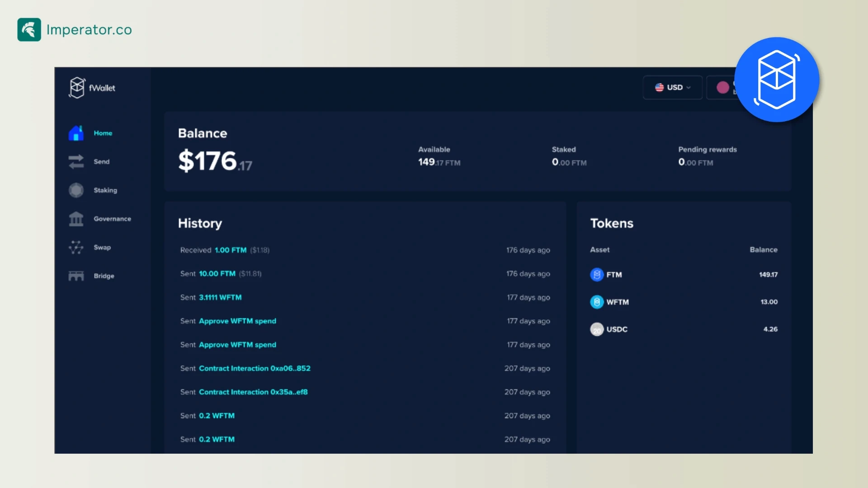The width and height of the screenshot is (868, 488).
Task: Click the Available label
Action: [434, 149]
